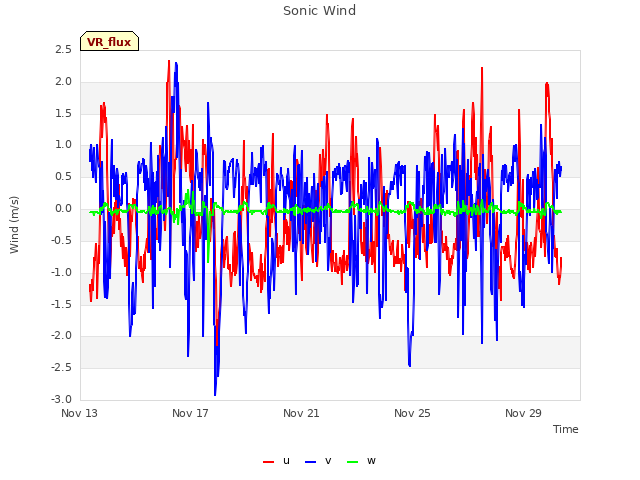Click the red u peak near Nov 16
The height and width of the screenshot is (480, 640).
pyautogui.click(x=169, y=61)
